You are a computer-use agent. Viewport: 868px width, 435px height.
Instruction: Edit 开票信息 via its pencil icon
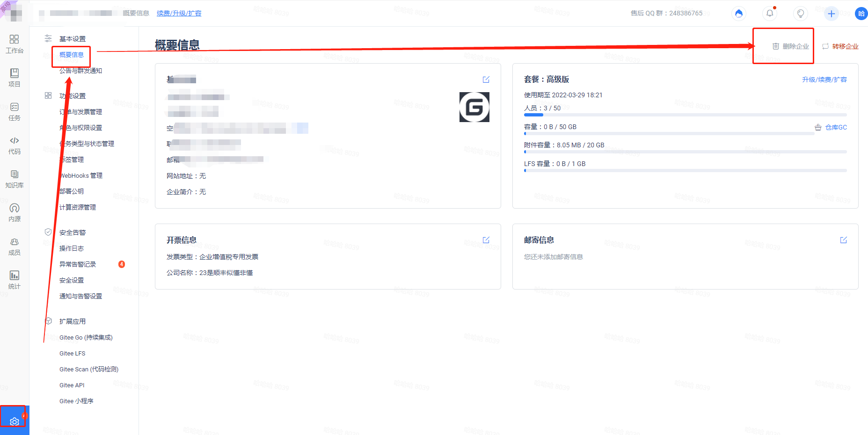486,240
